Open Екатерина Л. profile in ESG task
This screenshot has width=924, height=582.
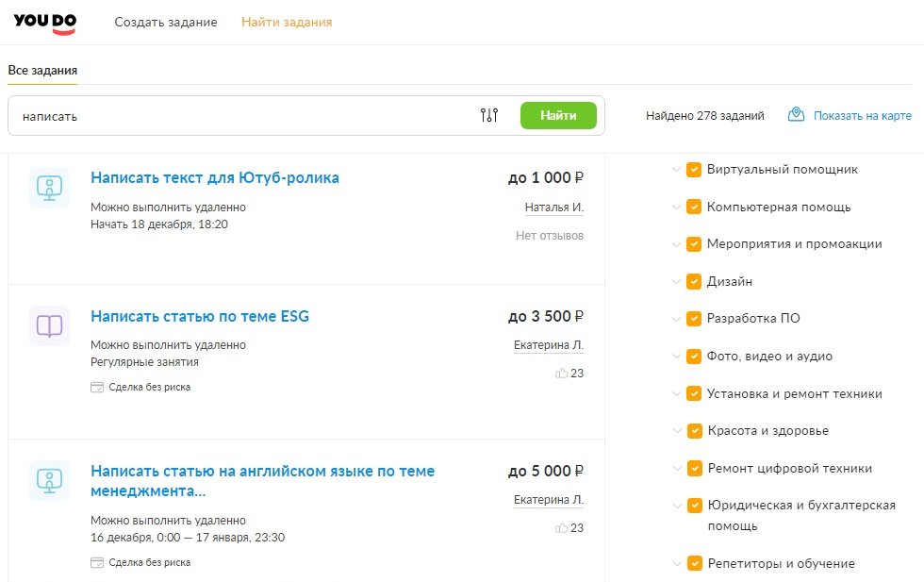click(549, 345)
